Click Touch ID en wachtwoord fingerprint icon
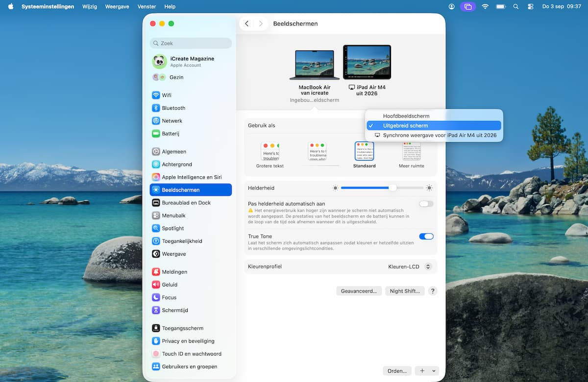 pos(156,353)
